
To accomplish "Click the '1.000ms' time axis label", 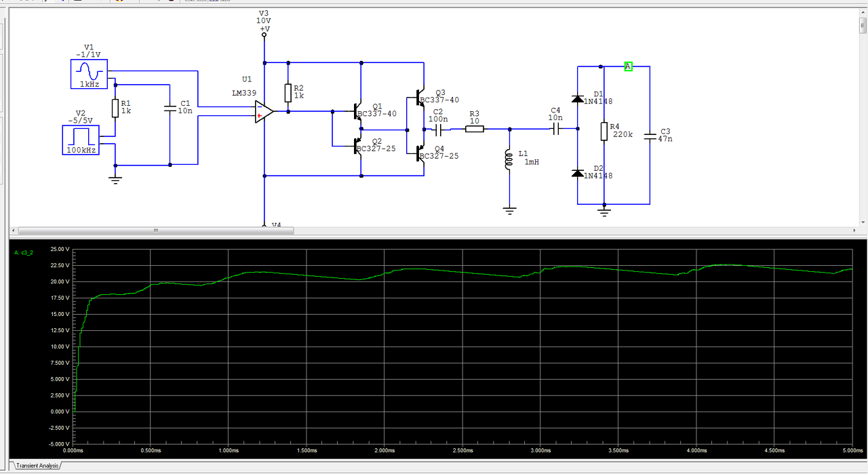I will 229,450.
